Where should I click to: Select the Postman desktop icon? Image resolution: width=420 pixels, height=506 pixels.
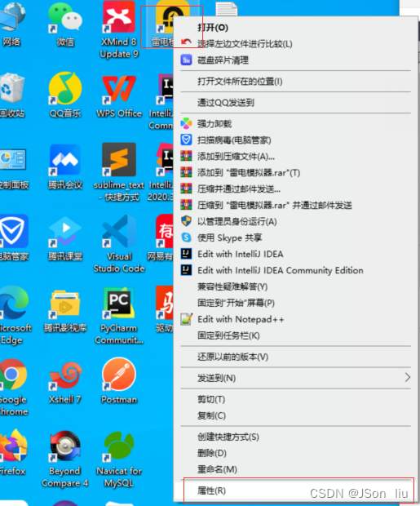(119, 375)
